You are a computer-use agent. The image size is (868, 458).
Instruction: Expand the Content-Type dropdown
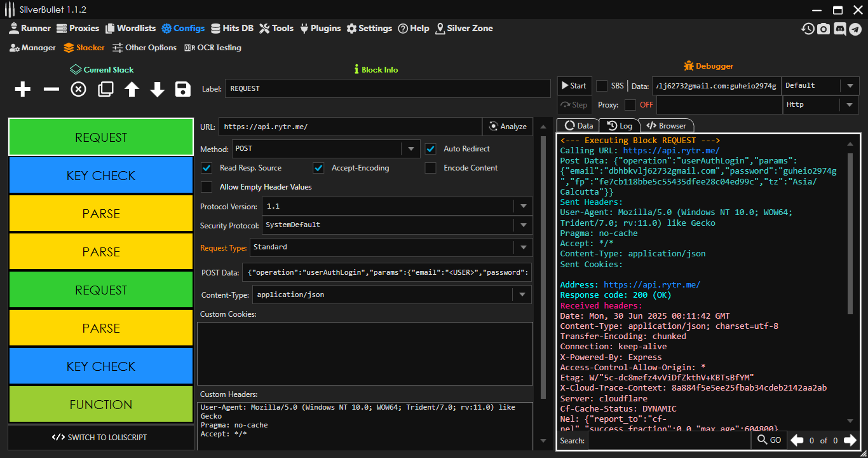[523, 295]
